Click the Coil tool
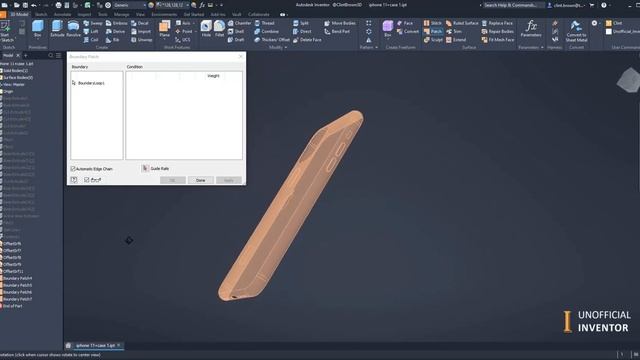Viewport: 640px width, 360px height. (91, 40)
